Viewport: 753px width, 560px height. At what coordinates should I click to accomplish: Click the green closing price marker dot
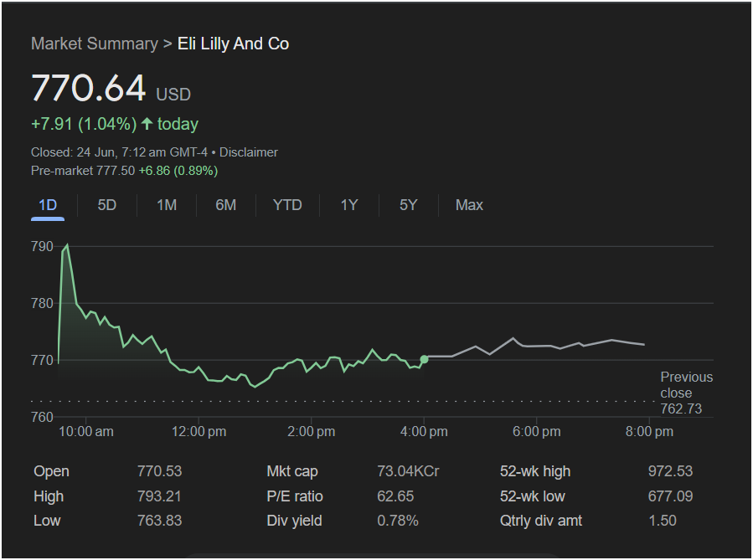(x=424, y=359)
